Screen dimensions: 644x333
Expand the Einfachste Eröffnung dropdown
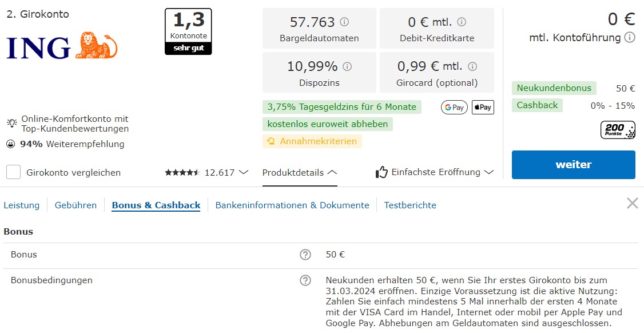tap(435, 172)
